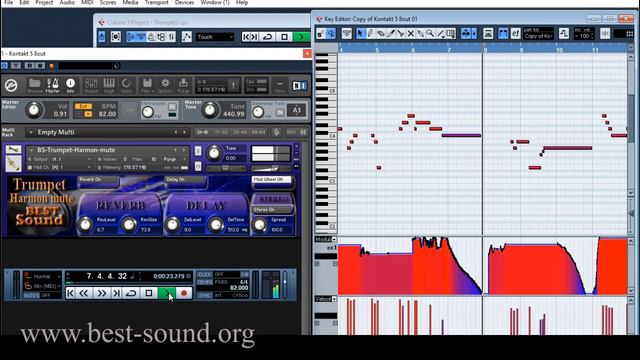Toggle Acoustic Feedback speaker button in Key Editor
The width and height of the screenshot is (640, 360).
[x=331, y=33]
